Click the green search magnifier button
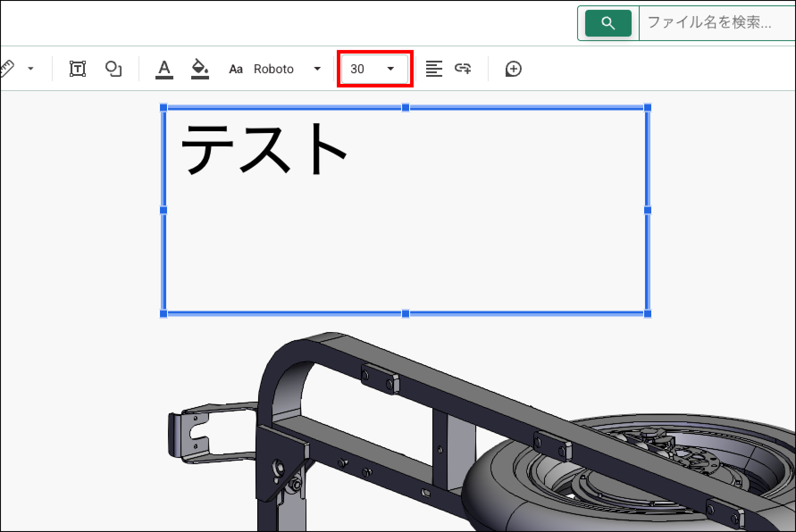The height and width of the screenshot is (532, 796). click(608, 23)
